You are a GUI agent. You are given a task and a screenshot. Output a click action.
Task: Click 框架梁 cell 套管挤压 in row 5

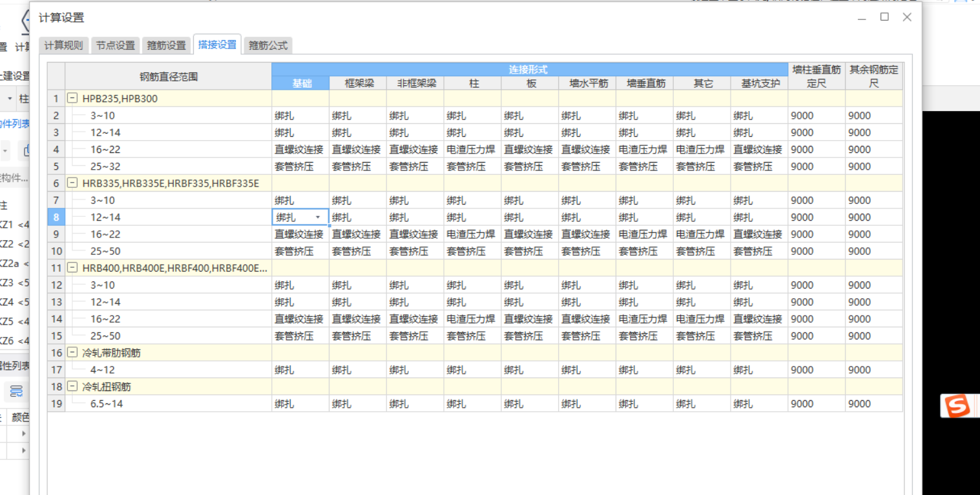coord(358,167)
